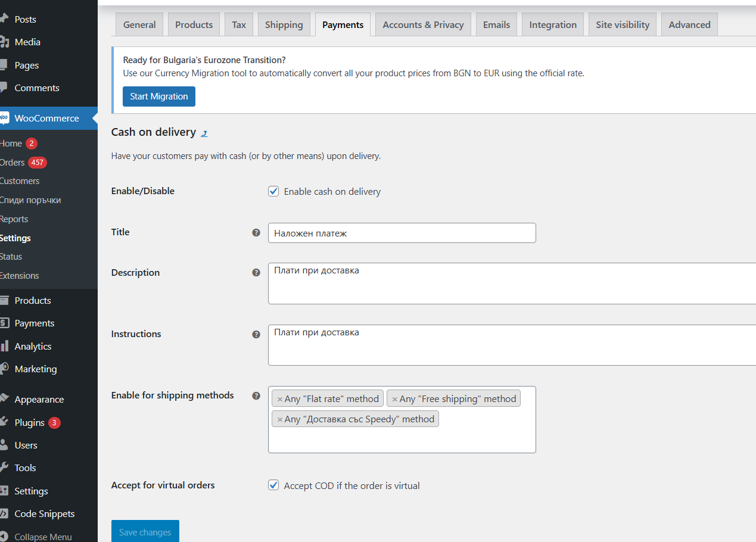The height and width of the screenshot is (542, 756).
Task: Toggle Accept COD if order is virtual
Action: [273, 485]
